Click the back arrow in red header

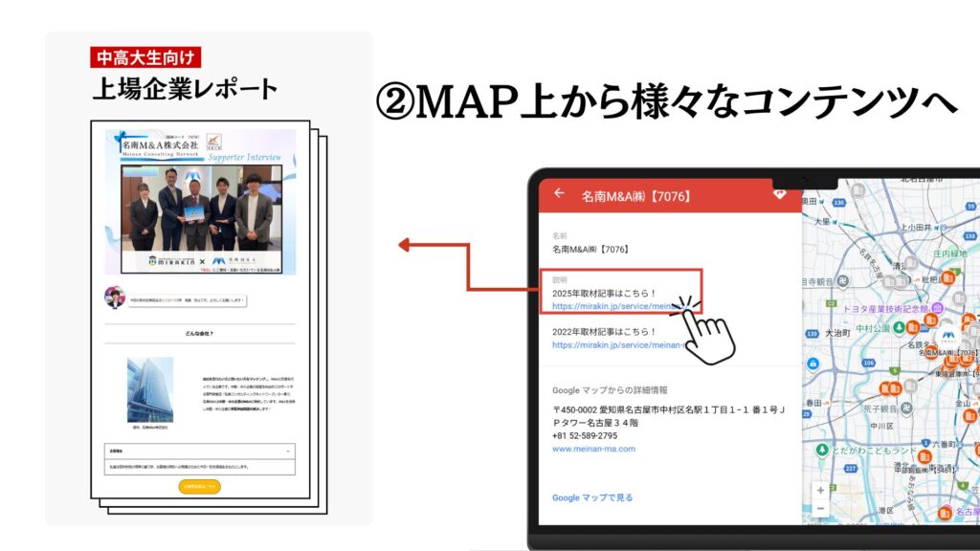[560, 194]
